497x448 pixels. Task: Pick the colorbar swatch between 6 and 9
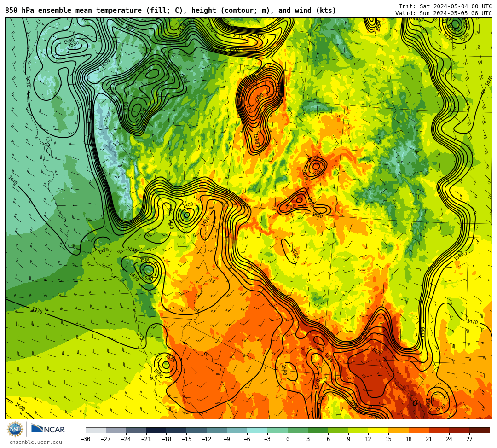(x=338, y=430)
